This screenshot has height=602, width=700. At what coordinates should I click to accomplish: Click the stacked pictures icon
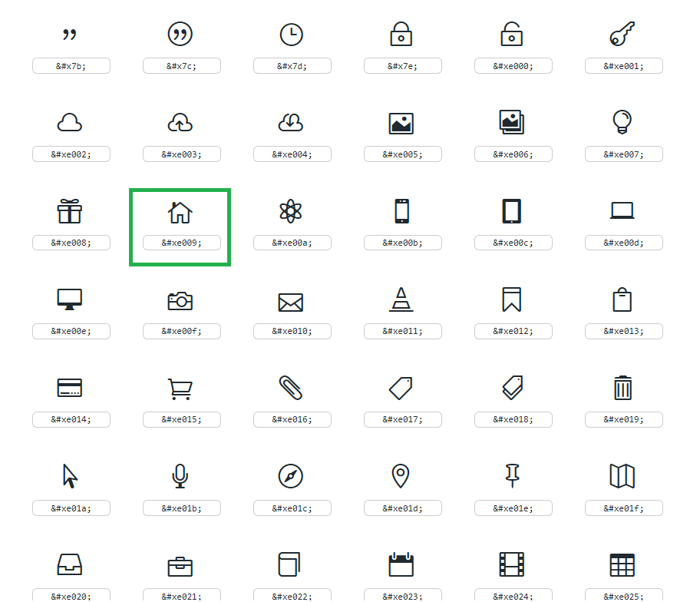(x=512, y=122)
